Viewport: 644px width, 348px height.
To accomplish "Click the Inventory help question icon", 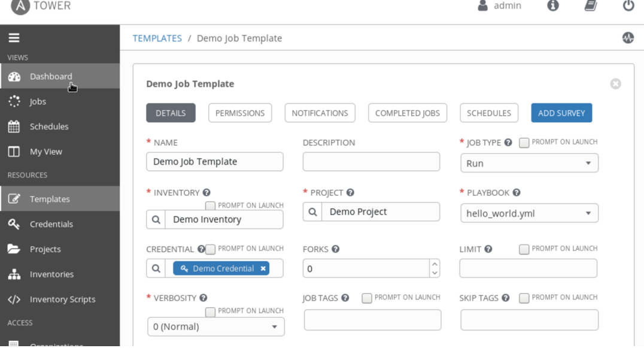I will pos(206,192).
